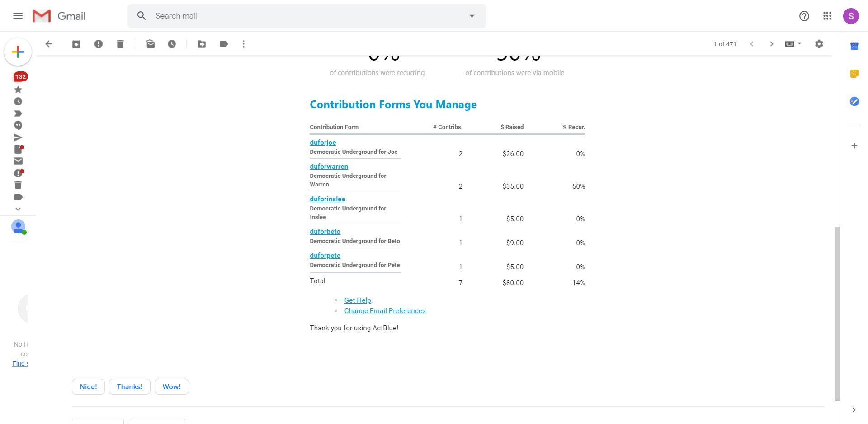868x424 pixels.
Task: Expand the search options dropdown arrow
Action: (x=472, y=16)
